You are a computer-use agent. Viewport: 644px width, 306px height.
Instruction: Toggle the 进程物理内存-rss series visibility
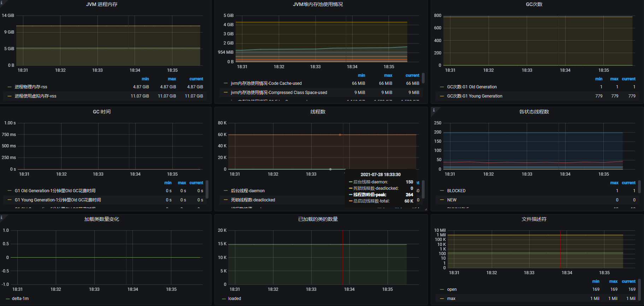click(x=31, y=87)
